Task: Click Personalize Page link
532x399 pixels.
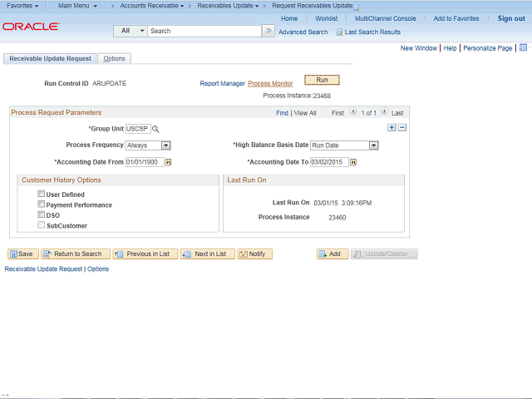Action: (x=488, y=48)
